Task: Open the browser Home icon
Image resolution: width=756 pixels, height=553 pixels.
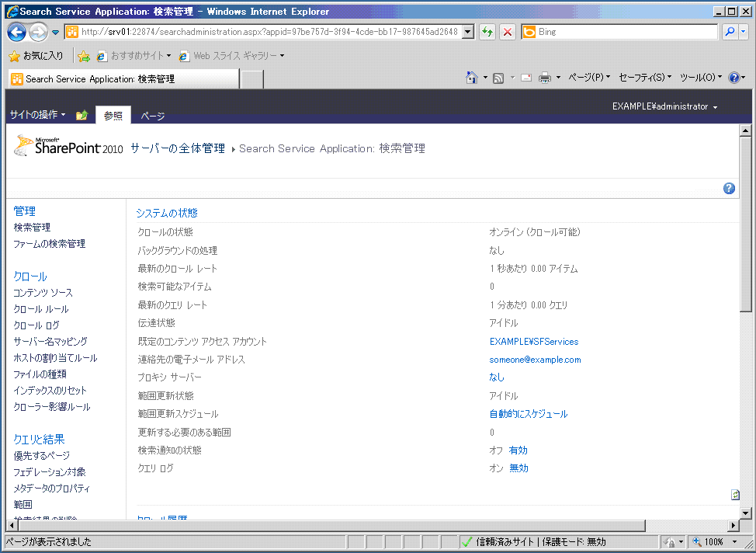Action: point(472,77)
